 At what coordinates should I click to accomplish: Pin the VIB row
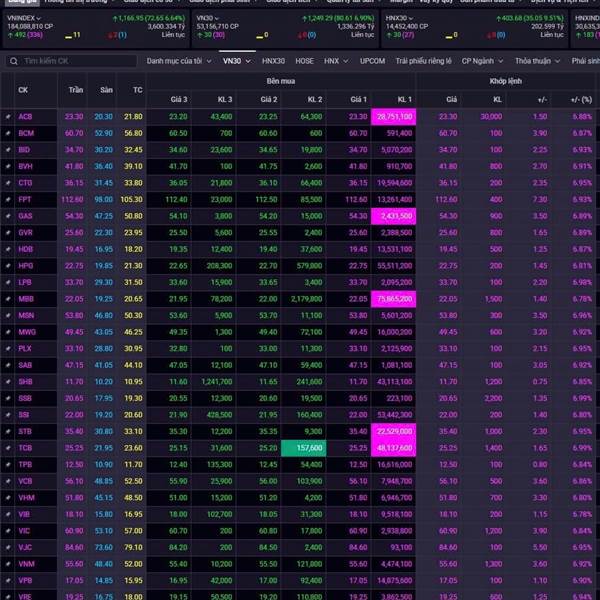click(8, 515)
